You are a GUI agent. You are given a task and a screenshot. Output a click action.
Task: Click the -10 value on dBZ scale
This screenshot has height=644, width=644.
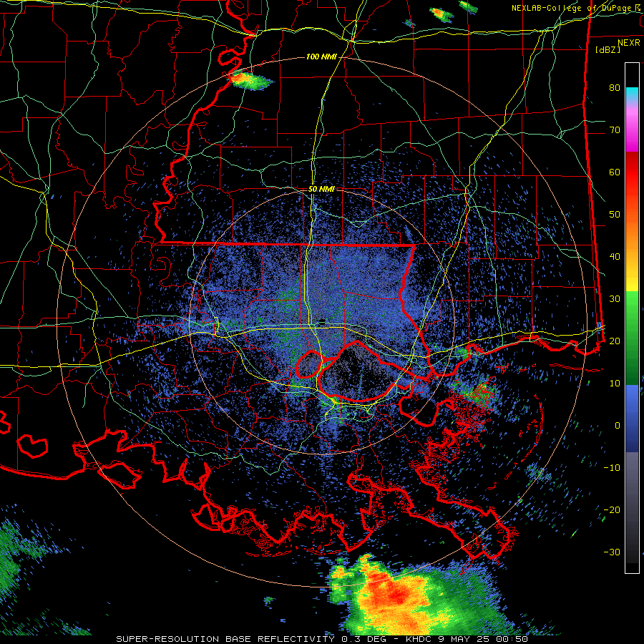[x=612, y=468]
